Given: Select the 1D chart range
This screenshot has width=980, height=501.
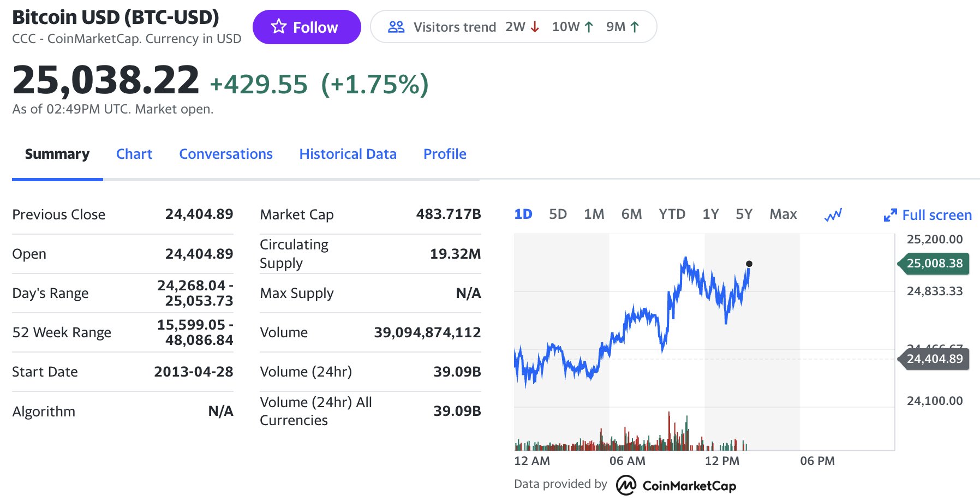Looking at the screenshot, I should tap(523, 214).
